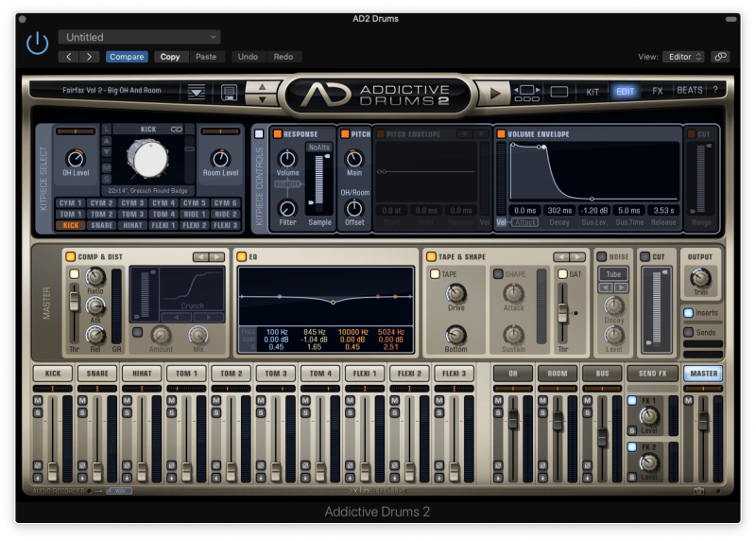Switch to the FX tab

tap(658, 91)
